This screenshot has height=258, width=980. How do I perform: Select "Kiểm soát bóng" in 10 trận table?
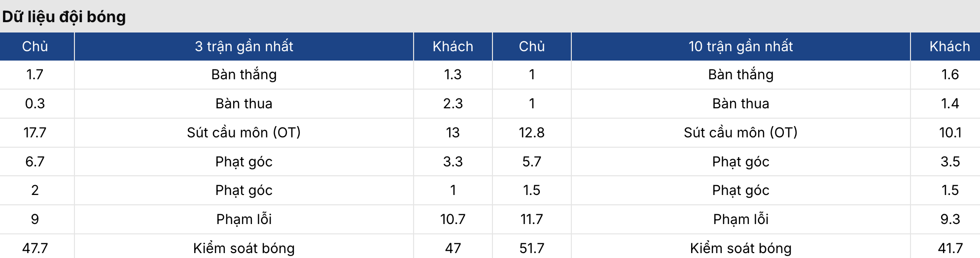pos(740,248)
